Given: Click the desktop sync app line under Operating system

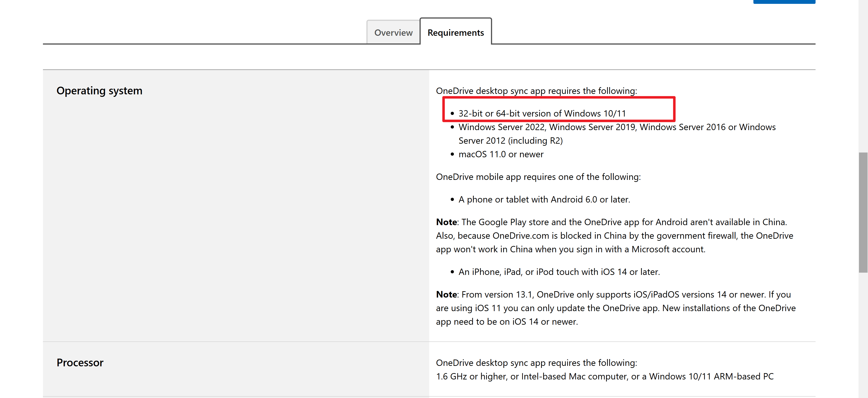Looking at the screenshot, I should pyautogui.click(x=536, y=91).
